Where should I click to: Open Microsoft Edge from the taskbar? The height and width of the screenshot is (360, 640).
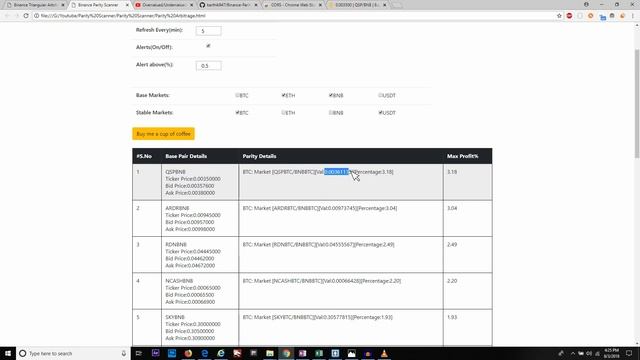[204, 353]
